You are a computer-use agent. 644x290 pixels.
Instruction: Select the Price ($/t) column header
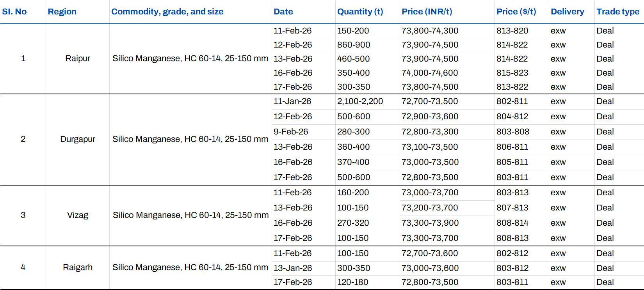(516, 12)
